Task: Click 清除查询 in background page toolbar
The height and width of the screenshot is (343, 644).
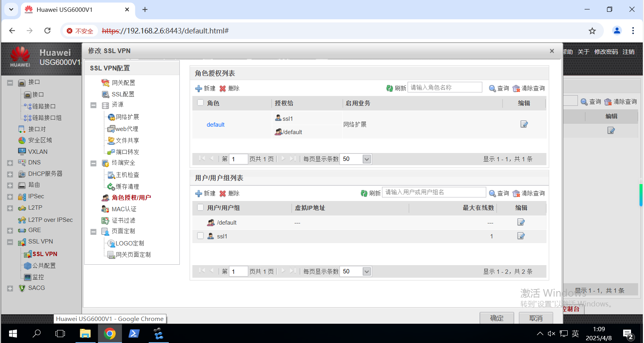Action: click(620, 102)
